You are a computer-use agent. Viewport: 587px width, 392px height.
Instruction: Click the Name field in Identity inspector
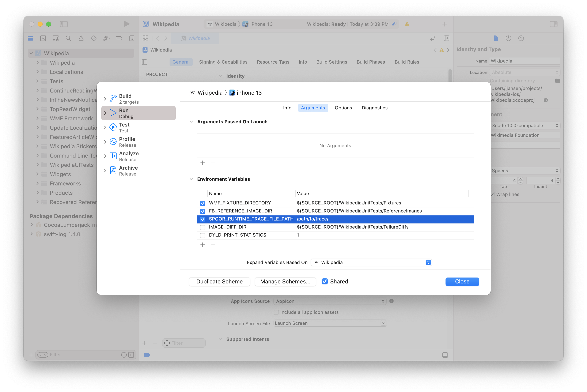524,61
